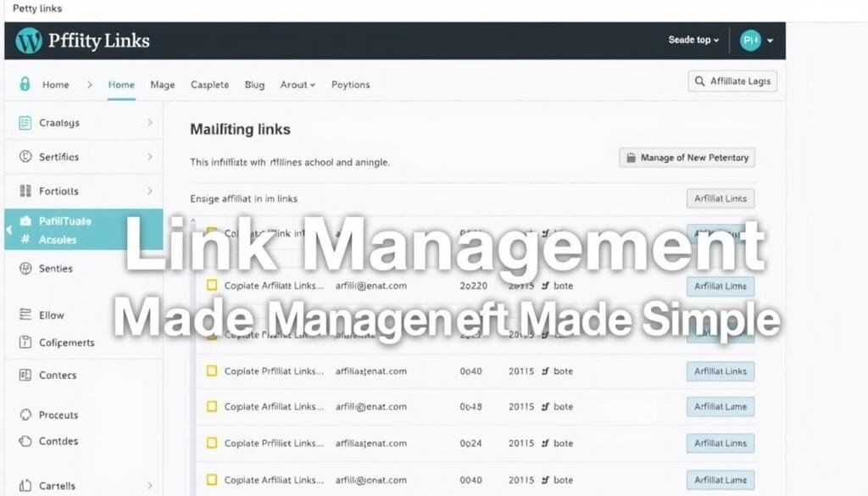Click the Fortiolts sidebar icon
This screenshot has width=868, height=496.
25,191
